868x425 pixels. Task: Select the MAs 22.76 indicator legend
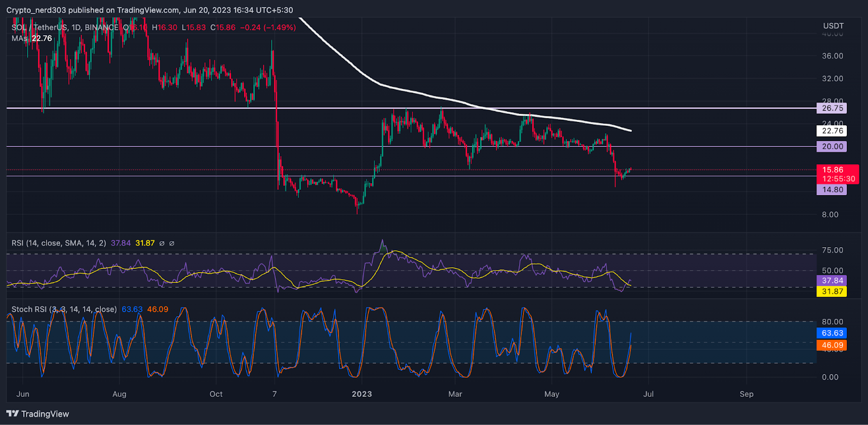[32, 38]
